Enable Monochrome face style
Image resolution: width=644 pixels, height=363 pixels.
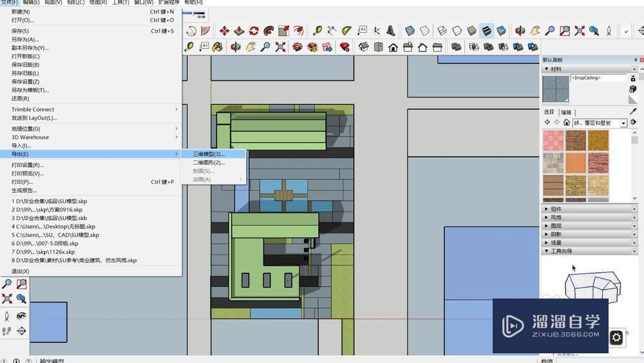click(501, 31)
